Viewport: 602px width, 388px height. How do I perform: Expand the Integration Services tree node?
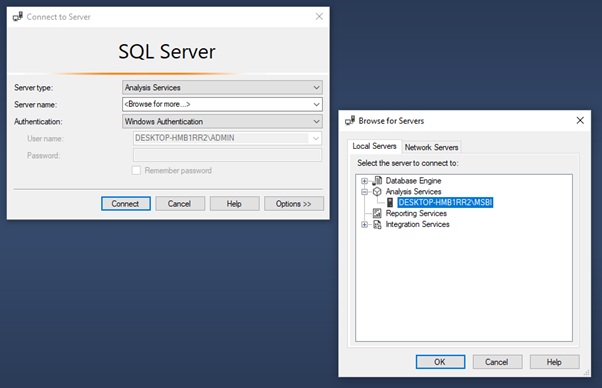(x=364, y=225)
